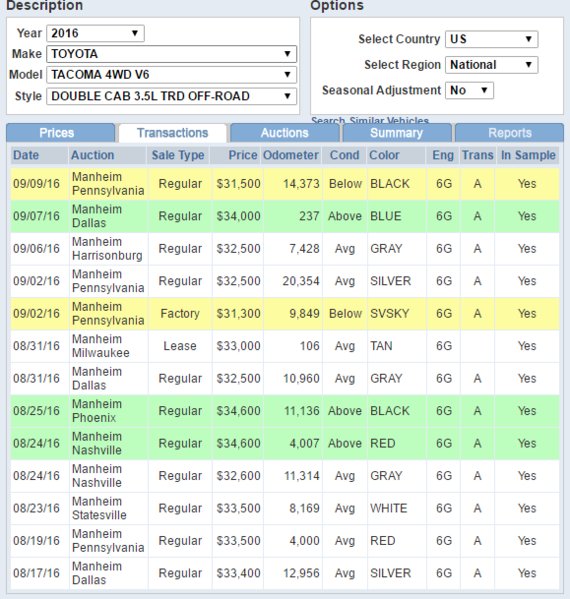Open the Reports tab
This screenshot has width=570, height=599.
click(510, 133)
